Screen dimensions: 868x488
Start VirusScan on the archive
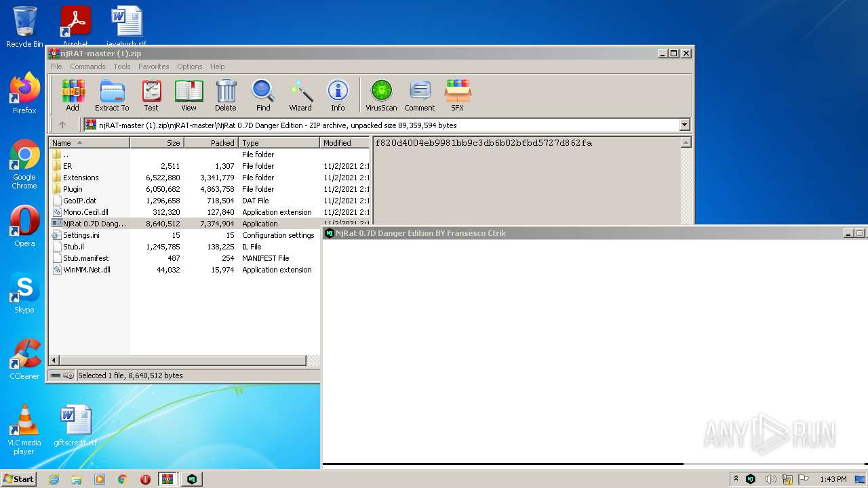point(381,96)
